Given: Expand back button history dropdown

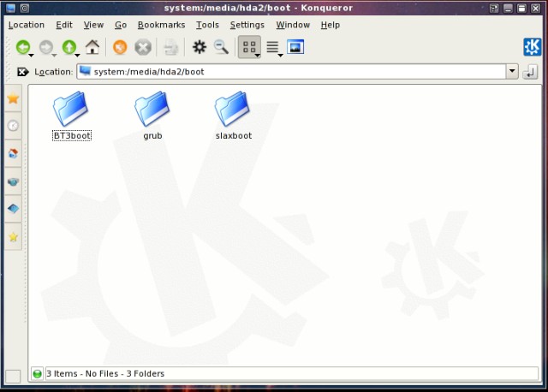Looking at the screenshot, I should coord(32,55).
